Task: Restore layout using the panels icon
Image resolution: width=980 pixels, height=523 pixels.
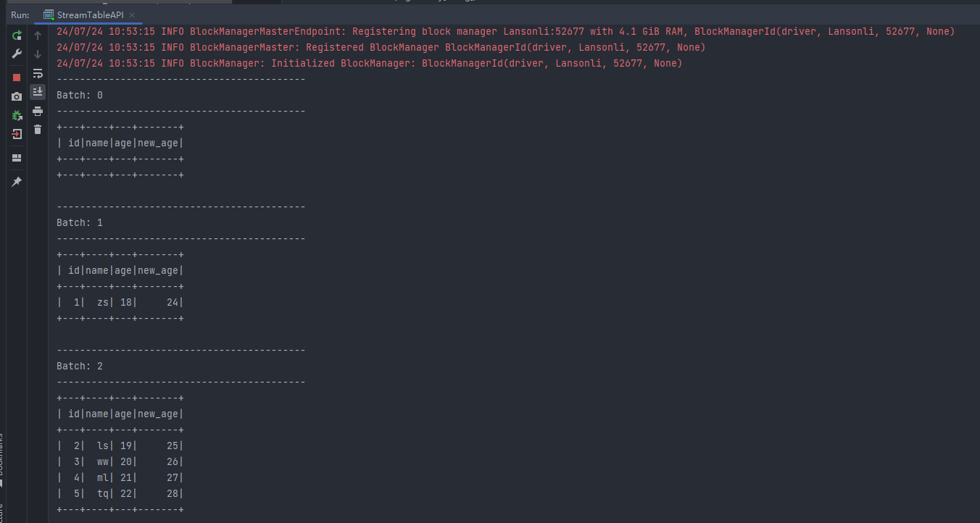Action: click(17, 158)
